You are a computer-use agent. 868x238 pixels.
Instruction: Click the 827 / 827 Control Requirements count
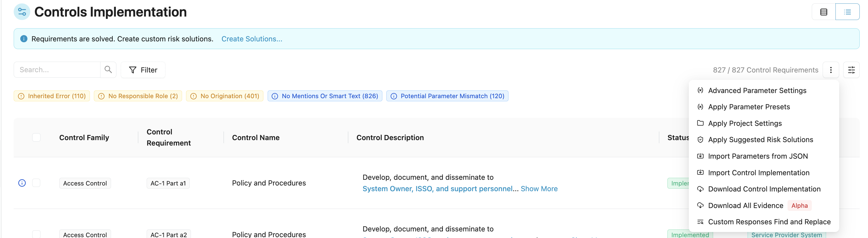click(x=766, y=70)
